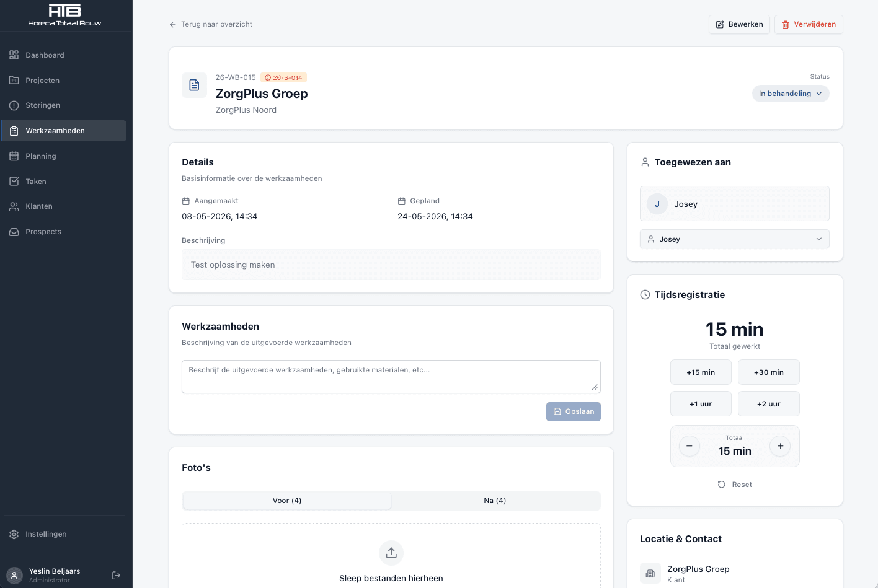Switch to the Voor (4) photos tab
Image resolution: width=878 pixels, height=588 pixels.
tap(287, 501)
